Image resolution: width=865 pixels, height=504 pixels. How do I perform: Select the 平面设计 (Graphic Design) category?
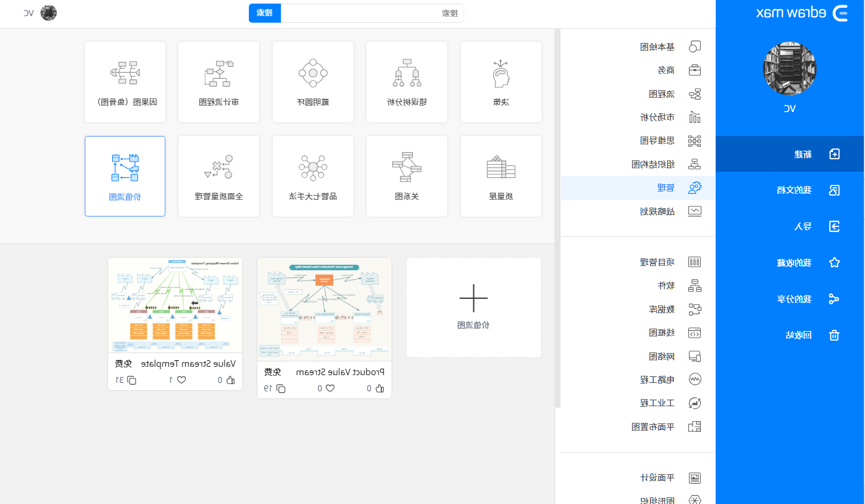638,478
